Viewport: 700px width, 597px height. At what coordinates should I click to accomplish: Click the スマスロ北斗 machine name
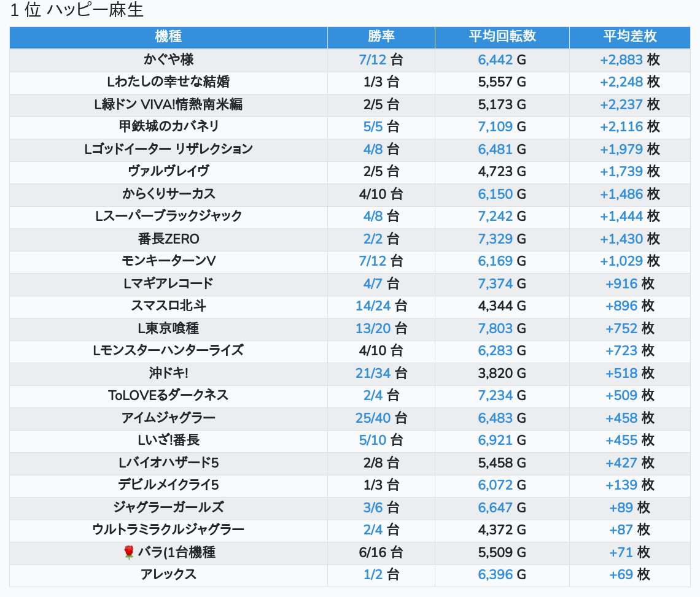tap(169, 306)
